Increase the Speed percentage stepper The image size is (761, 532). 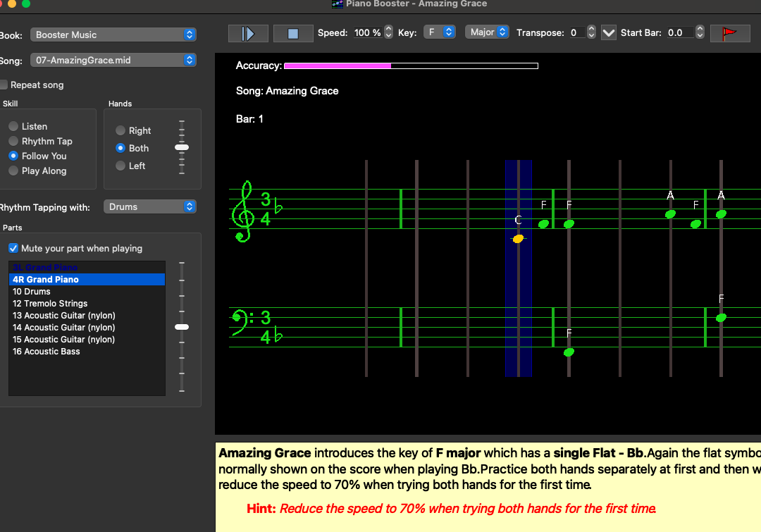tap(388, 29)
